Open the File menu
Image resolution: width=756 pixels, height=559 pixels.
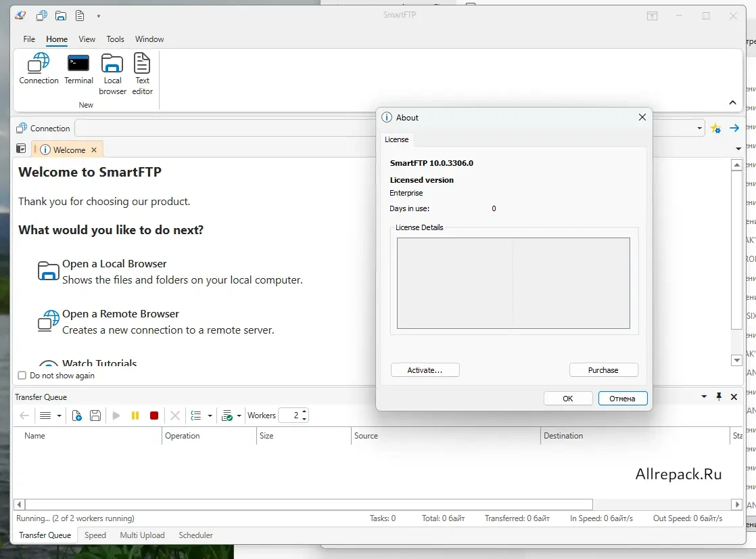tap(29, 39)
